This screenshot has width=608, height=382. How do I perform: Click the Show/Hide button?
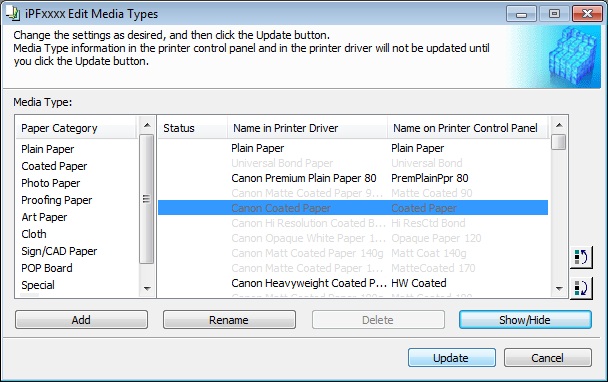click(525, 320)
